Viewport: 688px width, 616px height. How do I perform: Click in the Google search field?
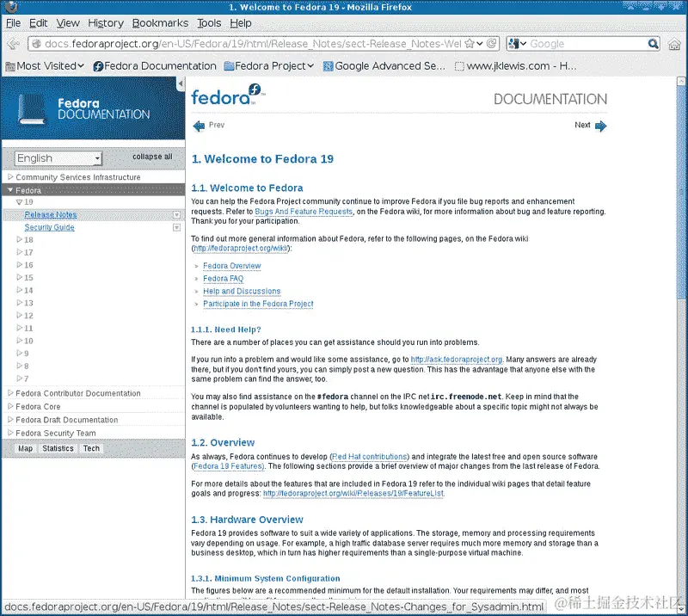[587, 44]
